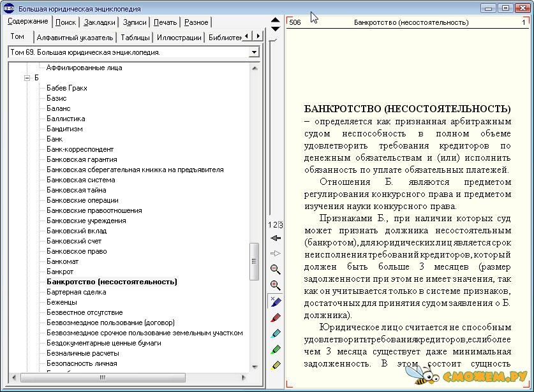Open the Закладки tab
This screenshot has width=534, height=392.
click(100, 22)
